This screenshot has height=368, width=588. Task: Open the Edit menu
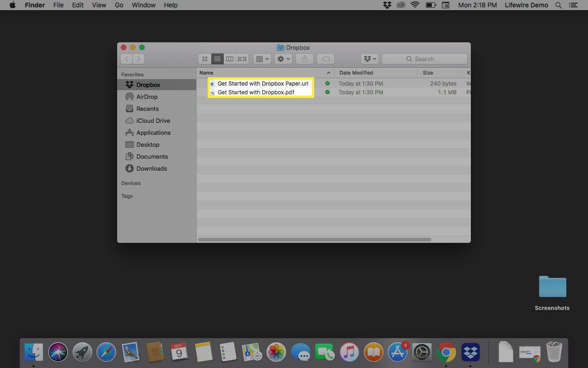pyautogui.click(x=78, y=5)
